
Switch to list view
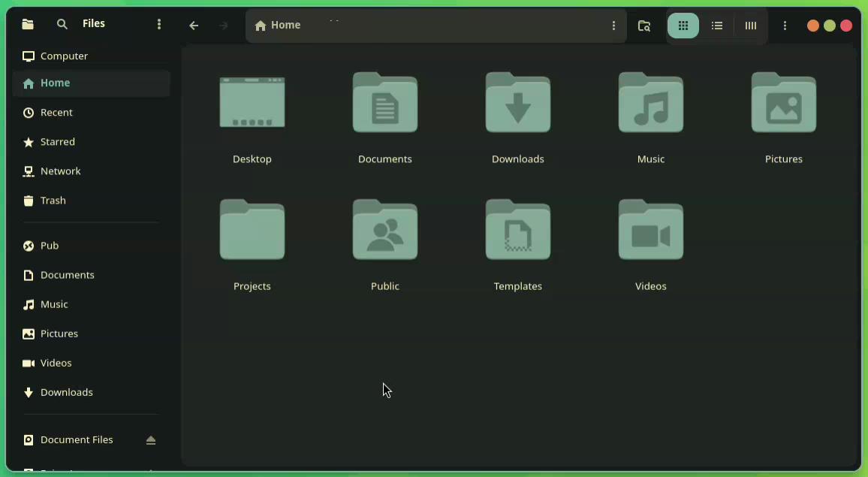tap(717, 26)
